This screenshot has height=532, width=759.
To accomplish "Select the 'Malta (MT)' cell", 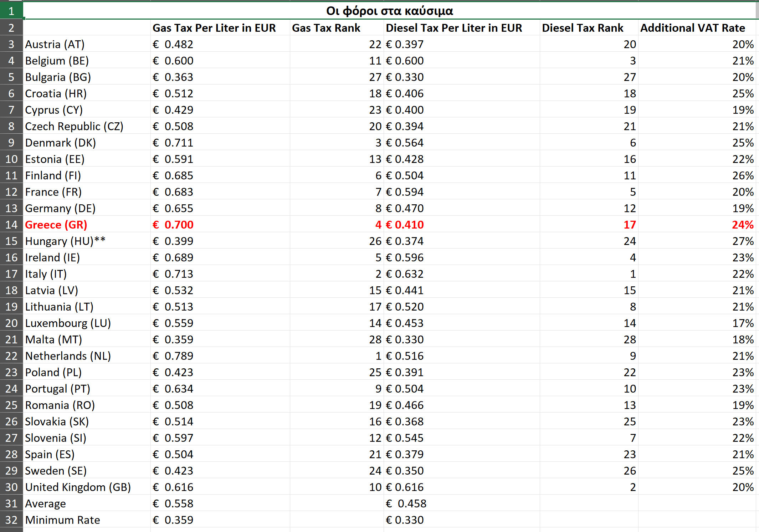I will 87,339.
